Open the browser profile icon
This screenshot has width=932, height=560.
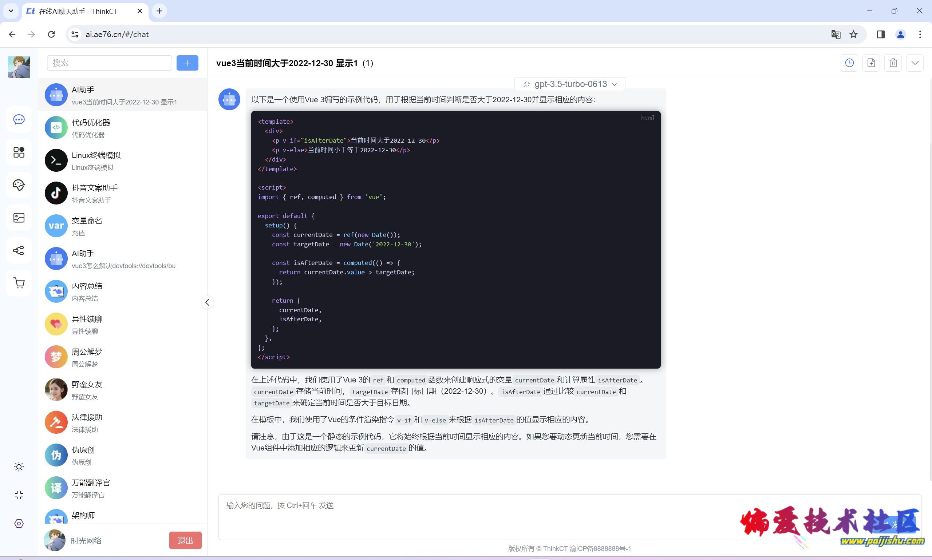pos(901,34)
